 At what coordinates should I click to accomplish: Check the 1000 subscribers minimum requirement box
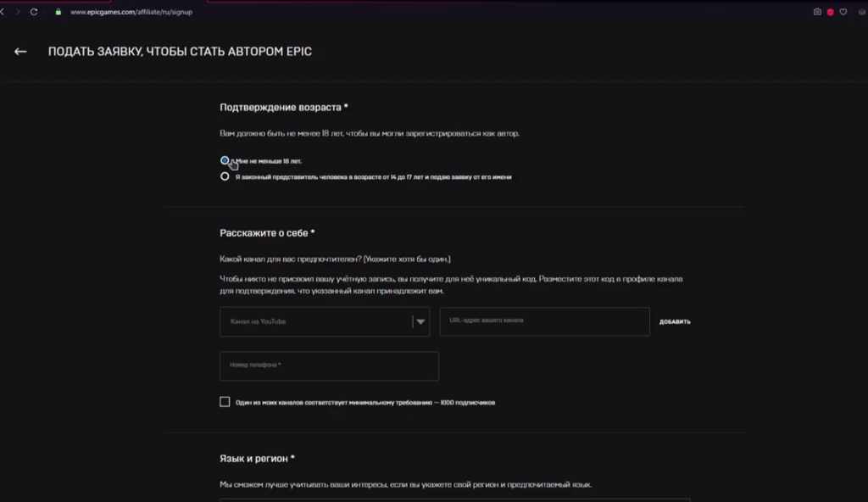click(x=225, y=402)
